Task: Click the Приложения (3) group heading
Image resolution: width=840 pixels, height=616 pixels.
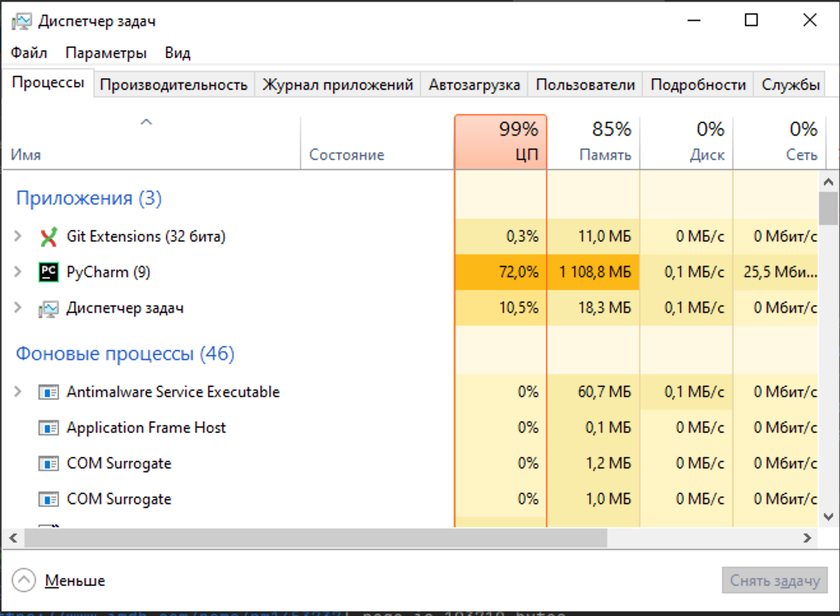Action: 89,198
